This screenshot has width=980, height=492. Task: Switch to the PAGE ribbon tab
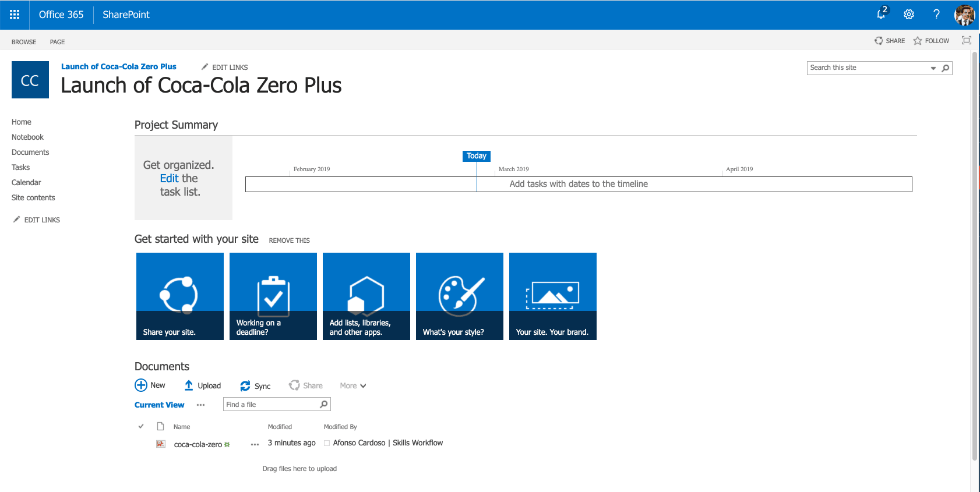[57, 42]
